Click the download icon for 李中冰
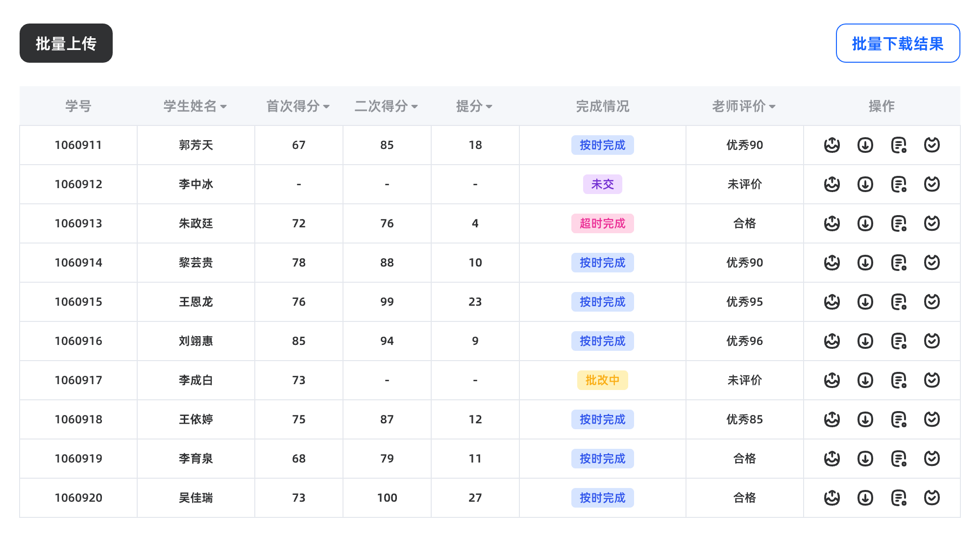The height and width of the screenshot is (537, 980). [866, 184]
